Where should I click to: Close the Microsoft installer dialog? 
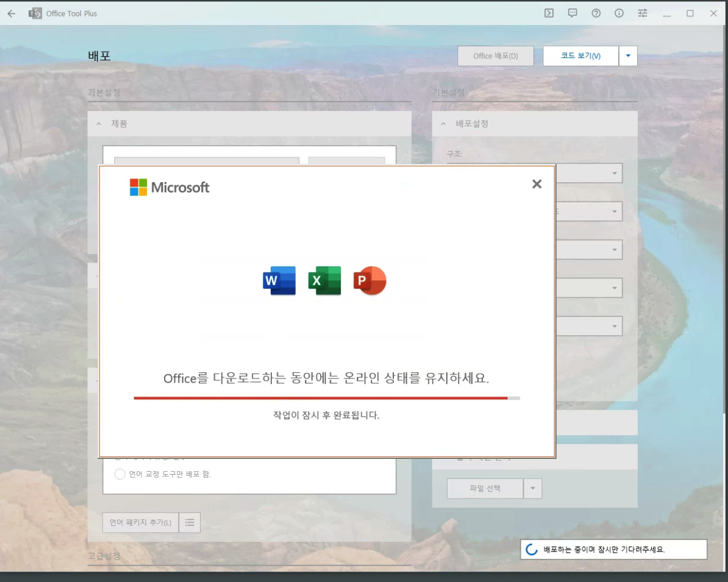(537, 184)
